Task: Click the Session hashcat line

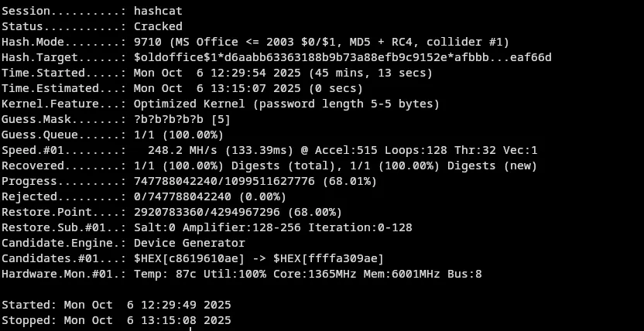Action: coord(91,11)
